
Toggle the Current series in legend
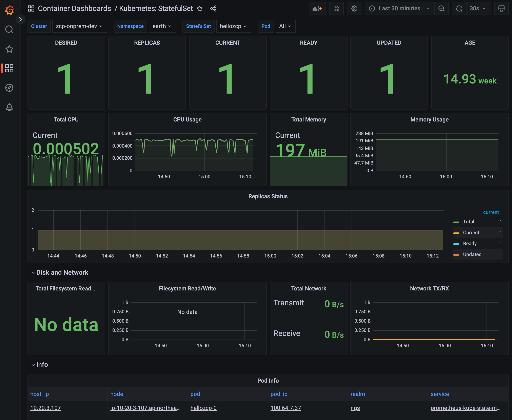pos(471,232)
